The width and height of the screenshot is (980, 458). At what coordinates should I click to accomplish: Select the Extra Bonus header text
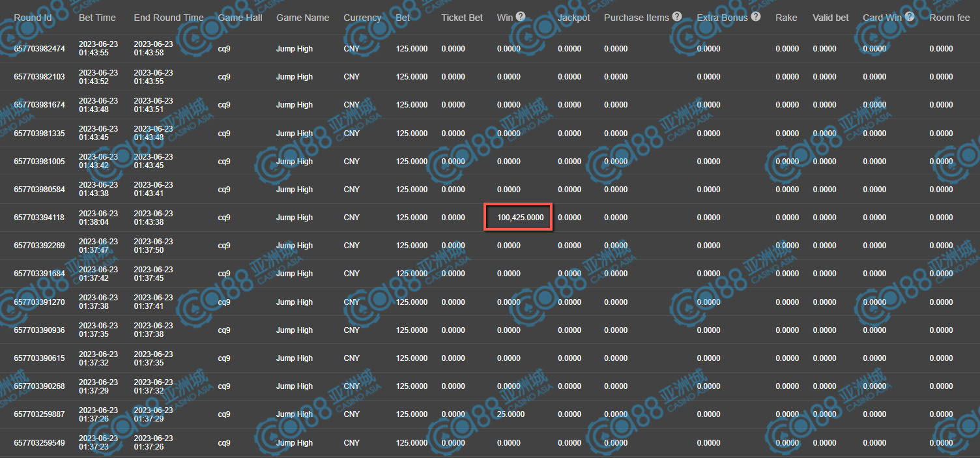[723, 18]
